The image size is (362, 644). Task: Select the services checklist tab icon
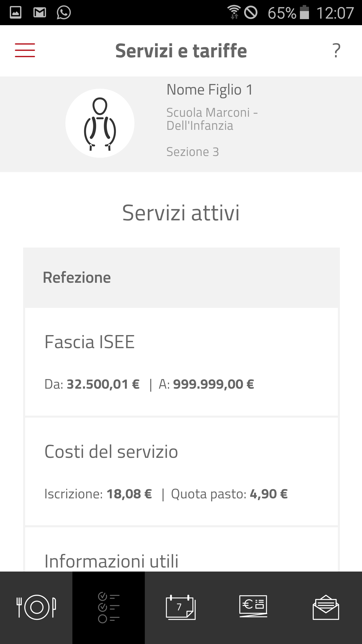[109, 607]
